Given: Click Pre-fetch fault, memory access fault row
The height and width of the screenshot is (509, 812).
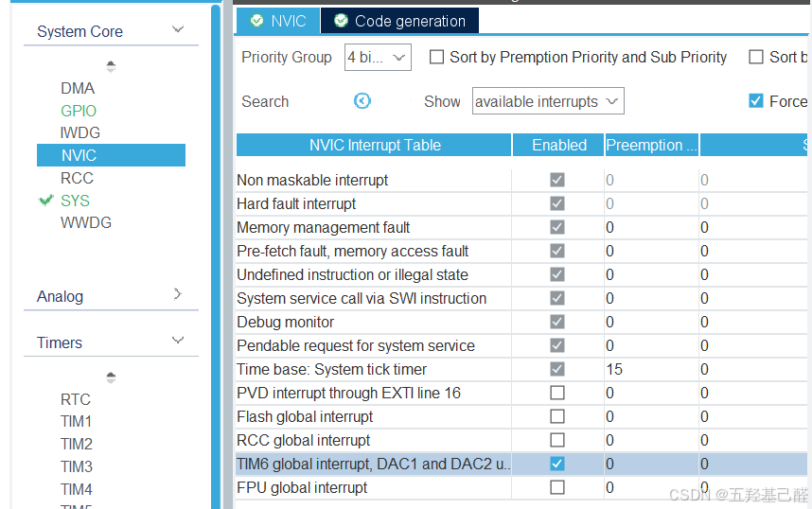Looking at the screenshot, I should point(521,251).
